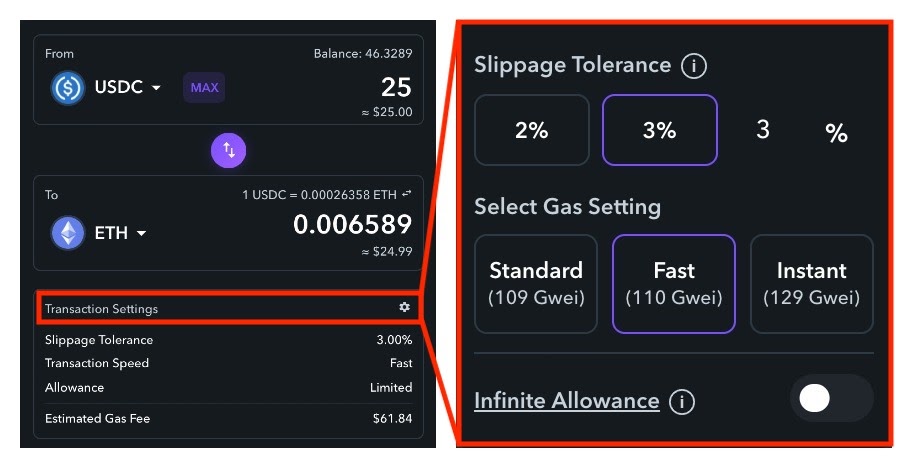Click the MAX amount button
This screenshot has width=912, height=468.
[204, 88]
